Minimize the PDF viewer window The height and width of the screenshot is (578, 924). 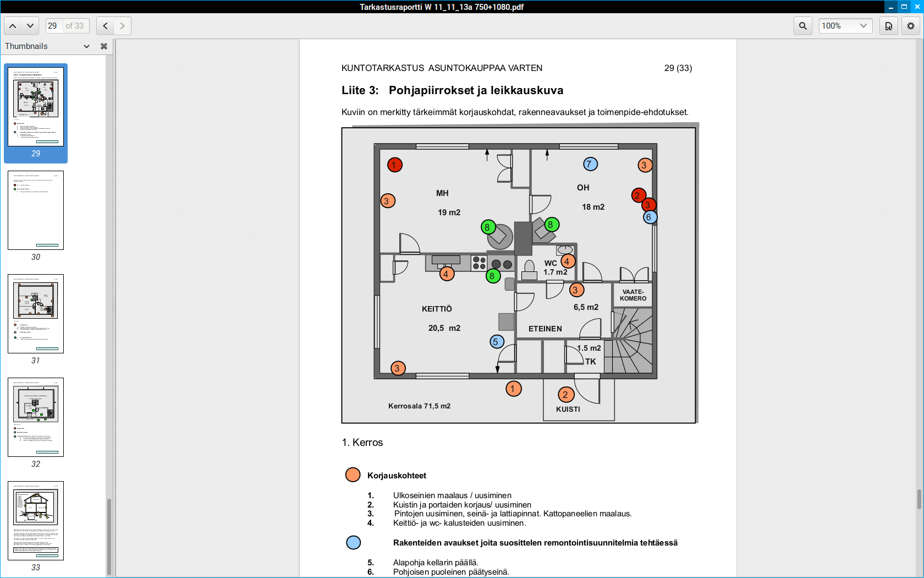pos(891,7)
